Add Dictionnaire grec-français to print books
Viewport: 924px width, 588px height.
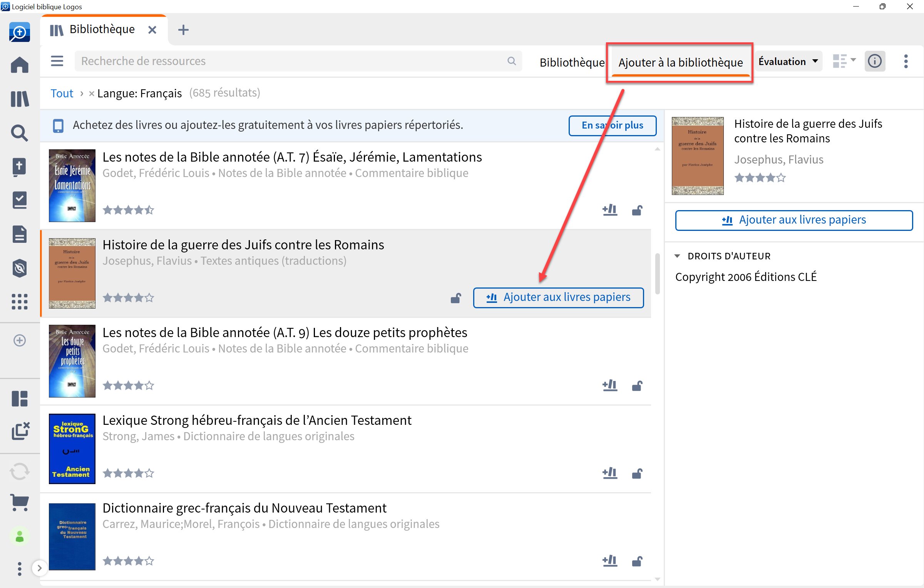tap(610, 561)
